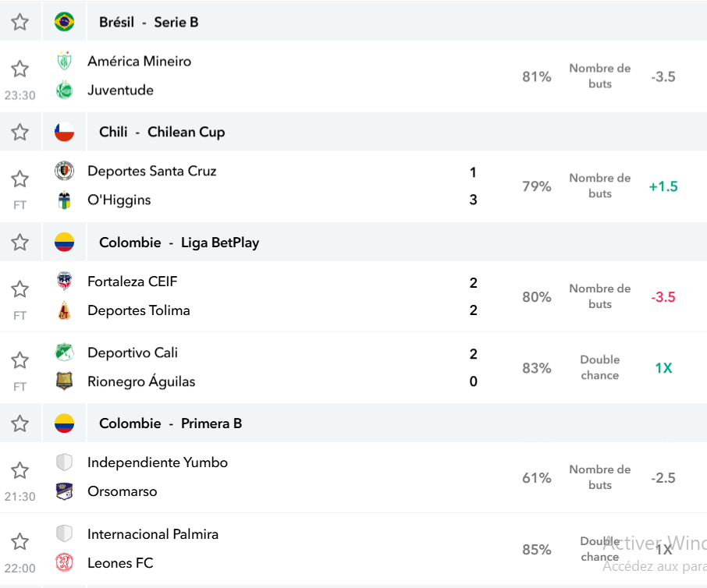The height and width of the screenshot is (588, 707).
Task: Open the Colombie - Primera B league header
Action: pyautogui.click(x=170, y=423)
